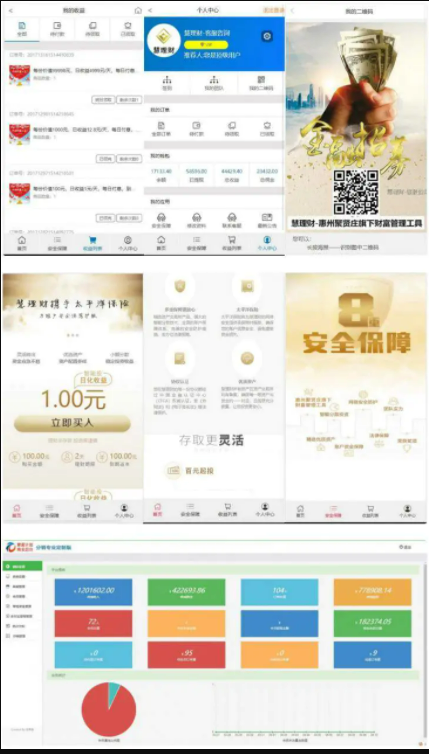429x754 pixels.
Task: Open 最新公告 icon under 我的应用
Action: [x=267, y=221]
